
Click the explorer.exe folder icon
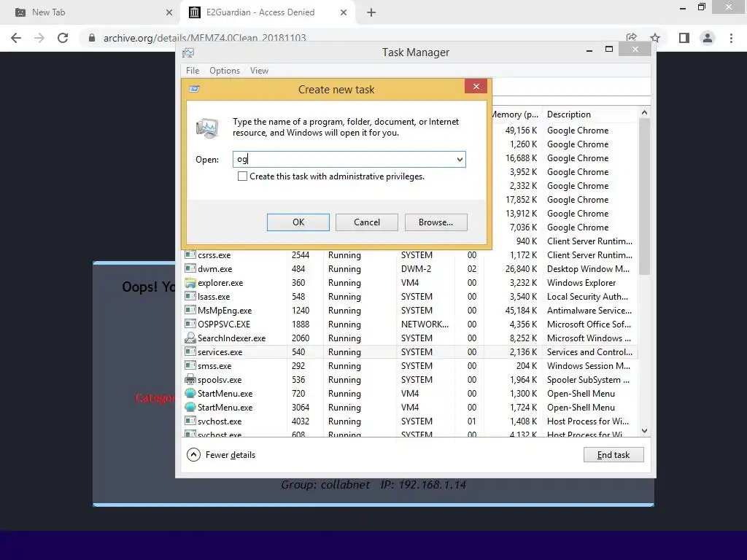click(190, 282)
